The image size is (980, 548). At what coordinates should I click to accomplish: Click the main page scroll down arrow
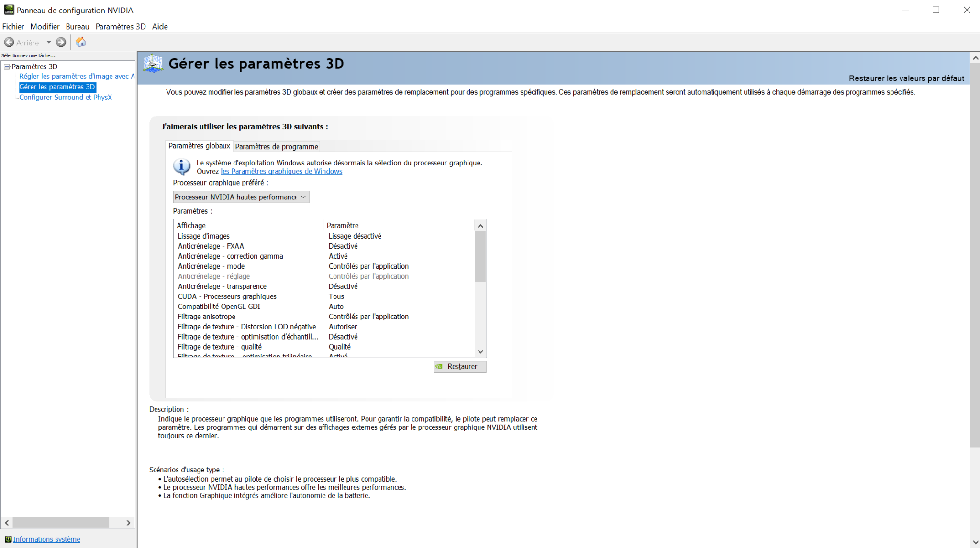click(975, 542)
